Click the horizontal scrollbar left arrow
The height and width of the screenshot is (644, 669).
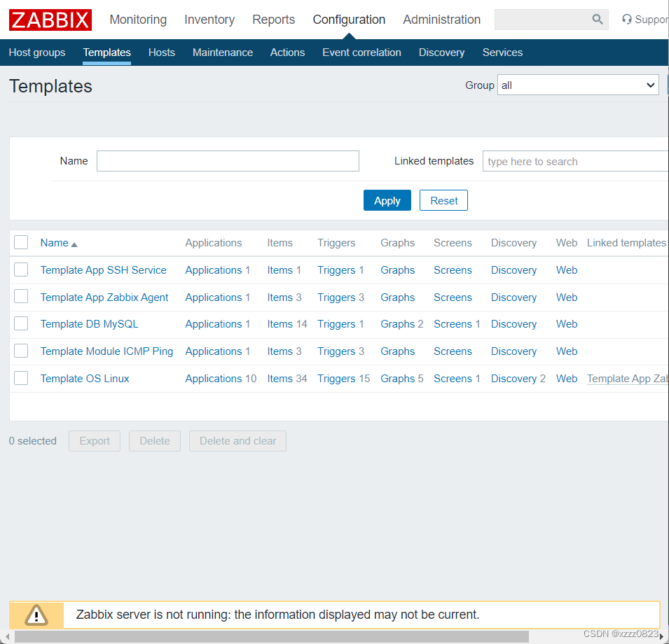(x=7, y=637)
